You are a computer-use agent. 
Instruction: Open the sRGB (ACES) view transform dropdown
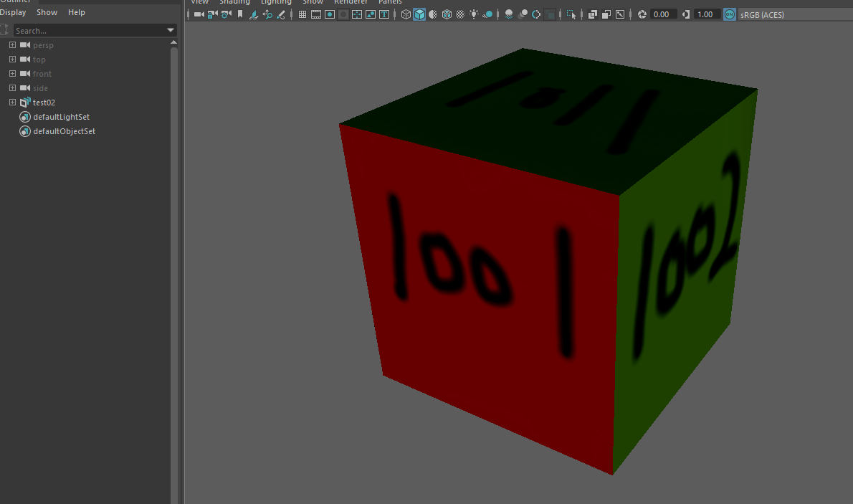(x=762, y=14)
